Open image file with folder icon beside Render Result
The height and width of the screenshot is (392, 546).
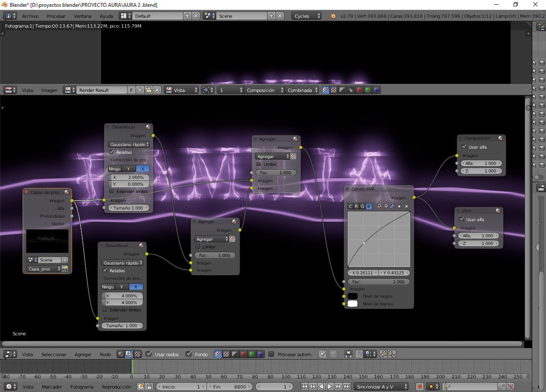coord(148,90)
